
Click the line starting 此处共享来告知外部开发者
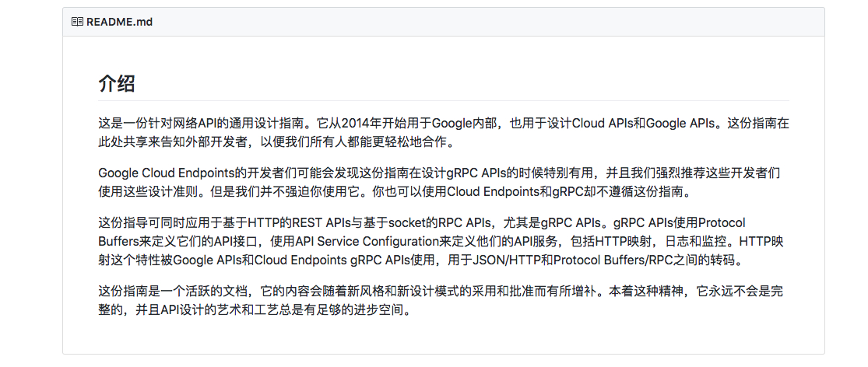(x=276, y=142)
